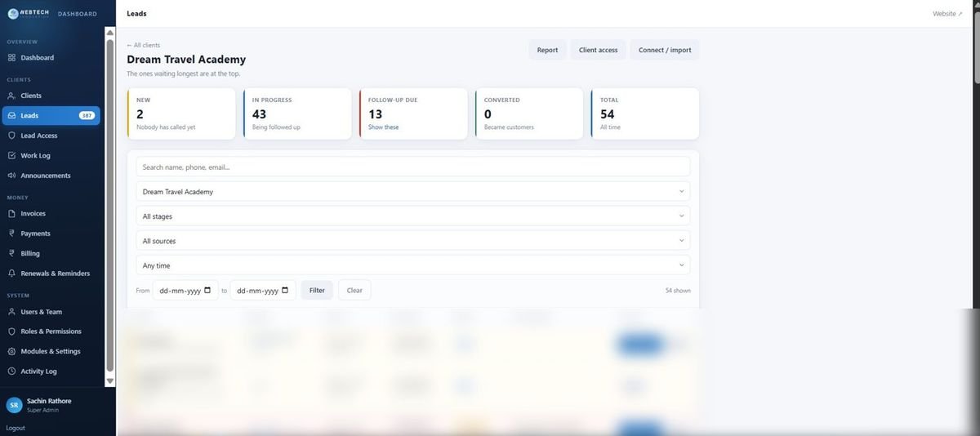This screenshot has height=436, width=980.
Task: Click the From date input field
Action: (185, 290)
